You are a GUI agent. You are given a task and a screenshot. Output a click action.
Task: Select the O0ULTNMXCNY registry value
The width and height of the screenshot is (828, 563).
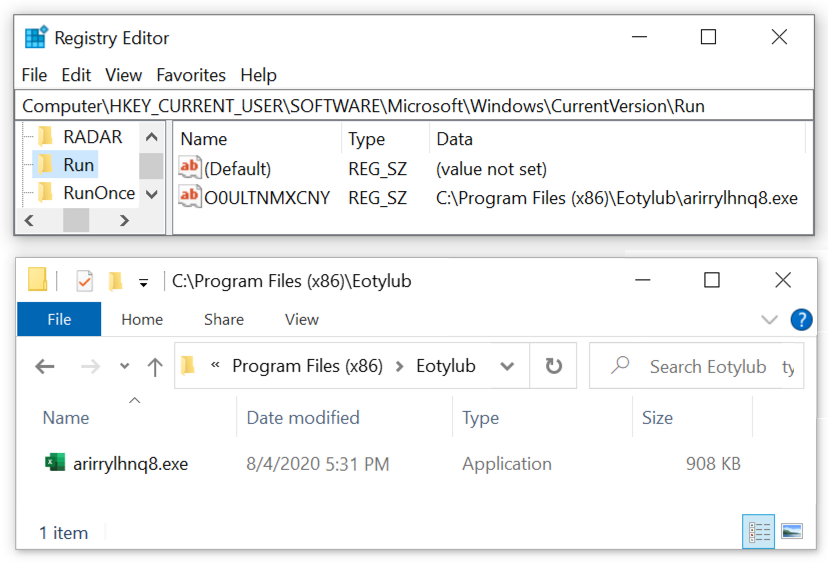pos(267,198)
